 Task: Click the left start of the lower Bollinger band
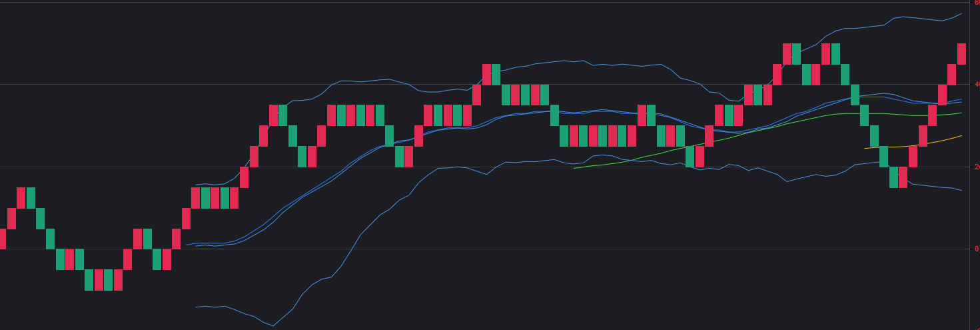pyautogui.click(x=195, y=307)
